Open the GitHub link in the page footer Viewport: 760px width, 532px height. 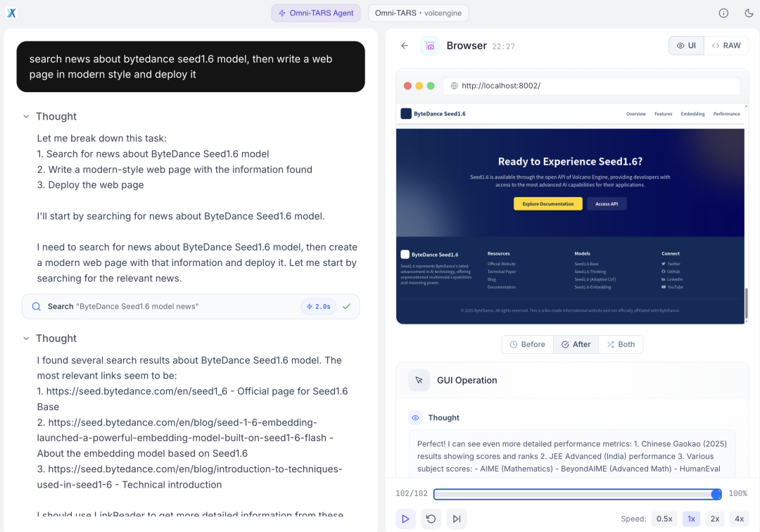(x=670, y=272)
